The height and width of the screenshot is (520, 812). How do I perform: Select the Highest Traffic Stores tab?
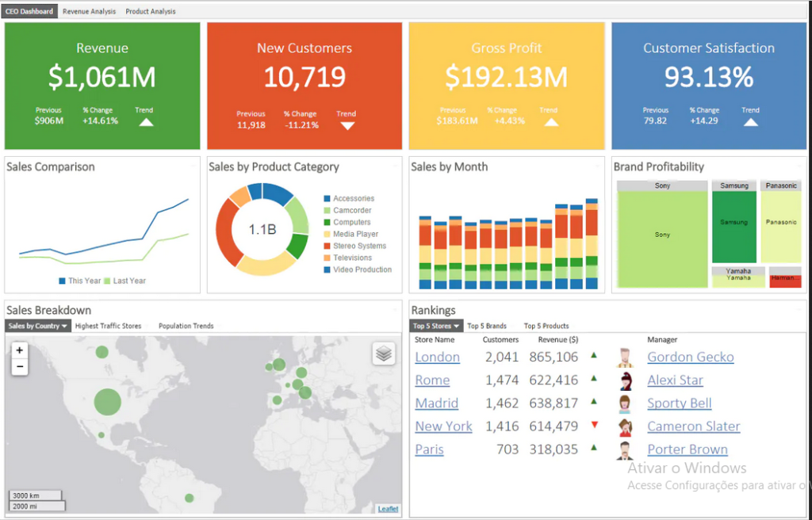(108, 326)
